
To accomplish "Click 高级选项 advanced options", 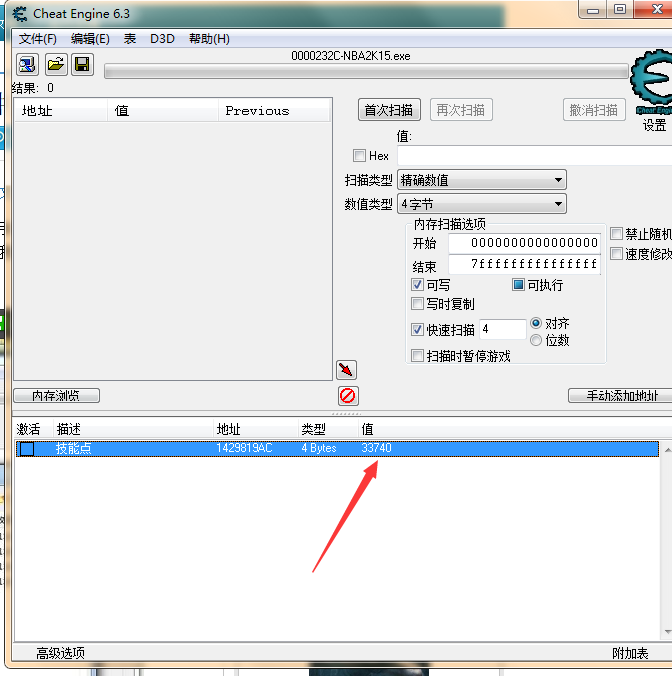I will pos(60,653).
